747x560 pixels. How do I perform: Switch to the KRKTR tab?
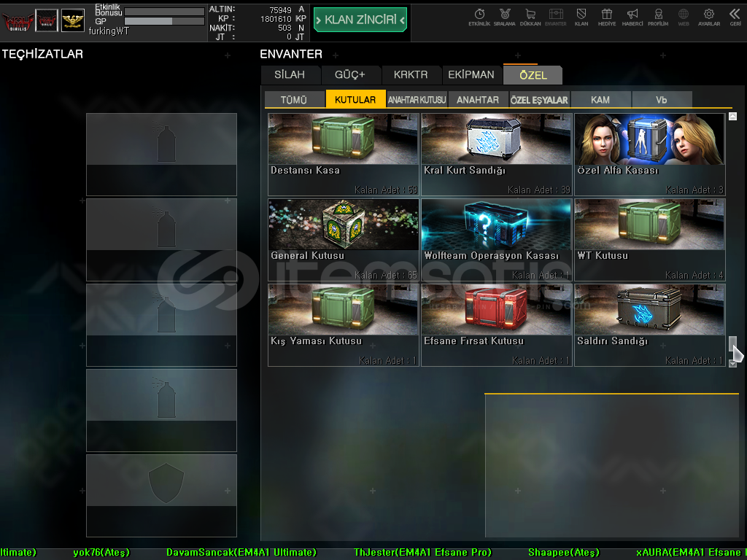click(411, 75)
